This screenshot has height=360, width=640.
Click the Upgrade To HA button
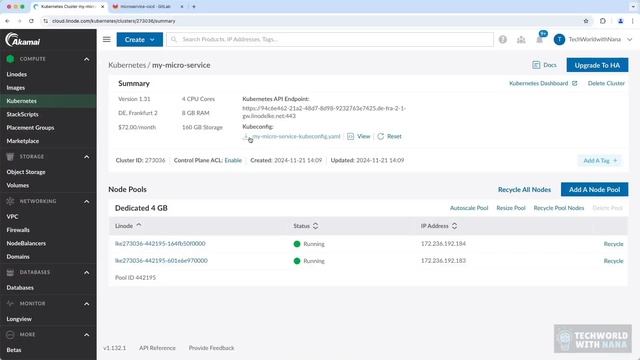(597, 65)
